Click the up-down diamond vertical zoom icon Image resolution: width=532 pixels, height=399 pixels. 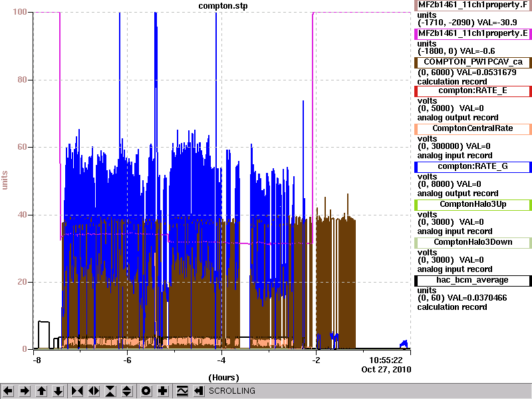click(x=127, y=391)
